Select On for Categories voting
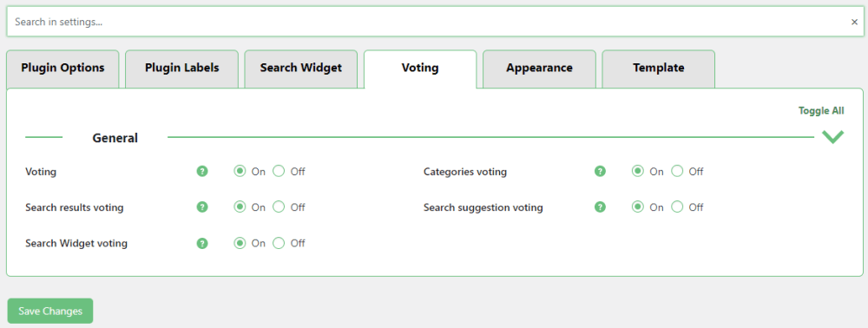The height and width of the screenshot is (328, 868). [x=638, y=172]
